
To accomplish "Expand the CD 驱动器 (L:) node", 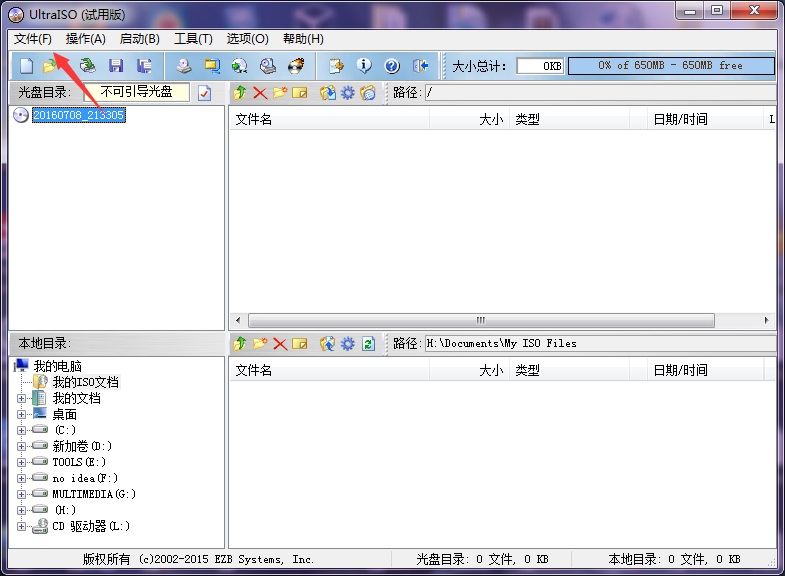I will tap(21, 526).
